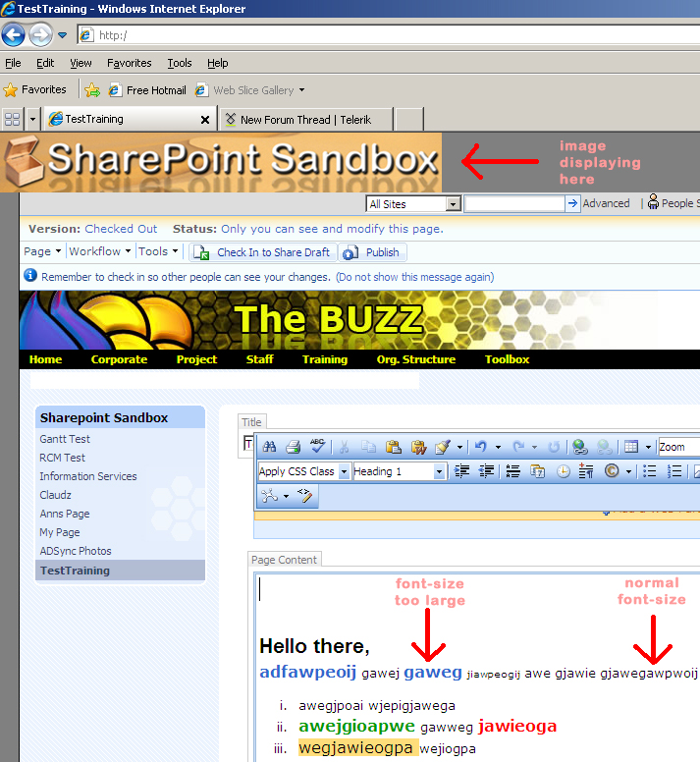Image resolution: width=700 pixels, height=762 pixels.
Task: Open the Heading 1 paragraph style dropdown
Action: click(439, 471)
